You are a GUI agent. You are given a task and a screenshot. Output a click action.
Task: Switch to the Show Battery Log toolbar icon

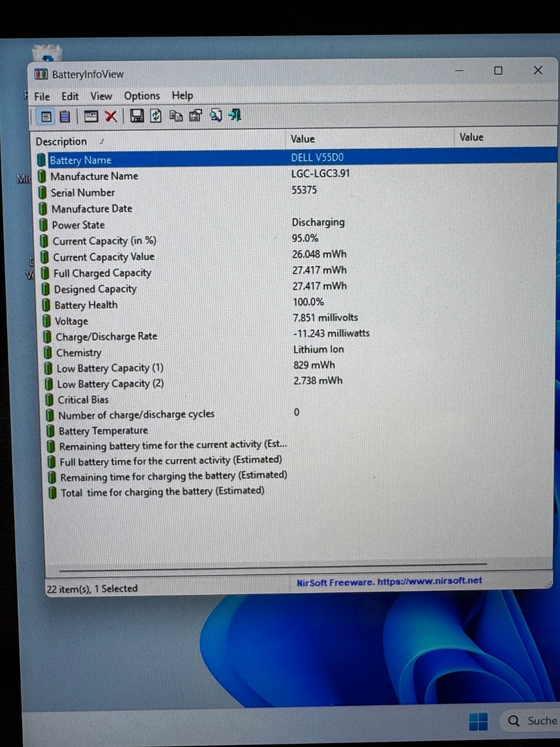point(65,116)
